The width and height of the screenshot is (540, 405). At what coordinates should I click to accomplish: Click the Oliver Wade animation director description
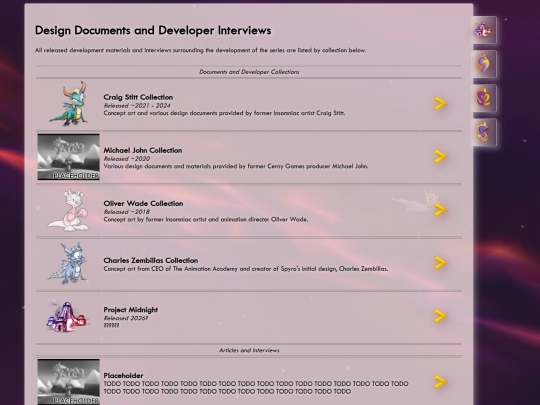pos(206,219)
